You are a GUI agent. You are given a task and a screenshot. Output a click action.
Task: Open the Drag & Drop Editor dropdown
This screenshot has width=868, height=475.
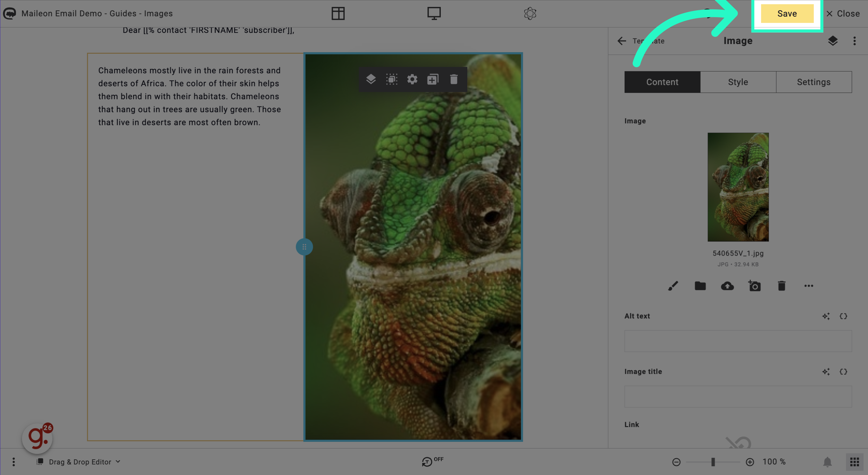point(78,462)
